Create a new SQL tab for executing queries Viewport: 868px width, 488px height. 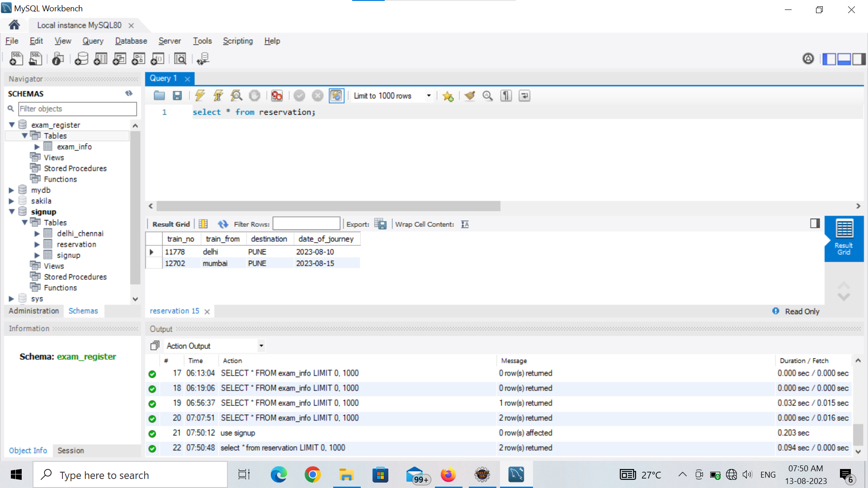(x=16, y=59)
